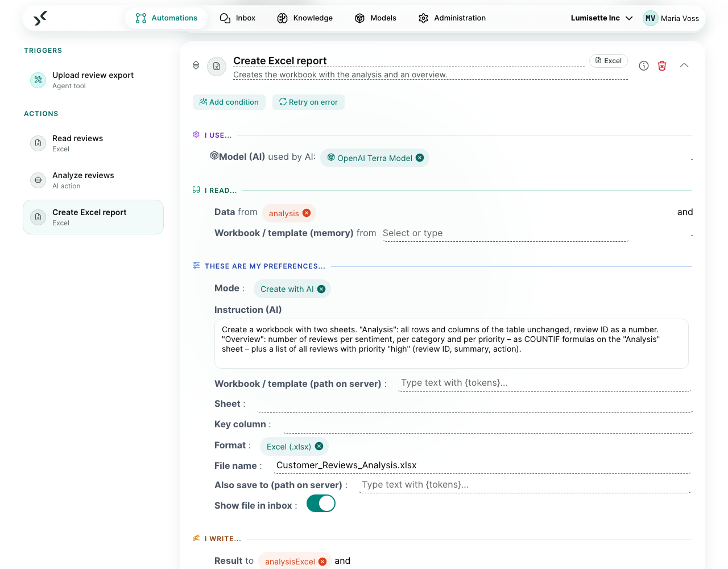This screenshot has height=569, width=728.
Task: Remove the analysisExcel result tag
Action: (322, 562)
